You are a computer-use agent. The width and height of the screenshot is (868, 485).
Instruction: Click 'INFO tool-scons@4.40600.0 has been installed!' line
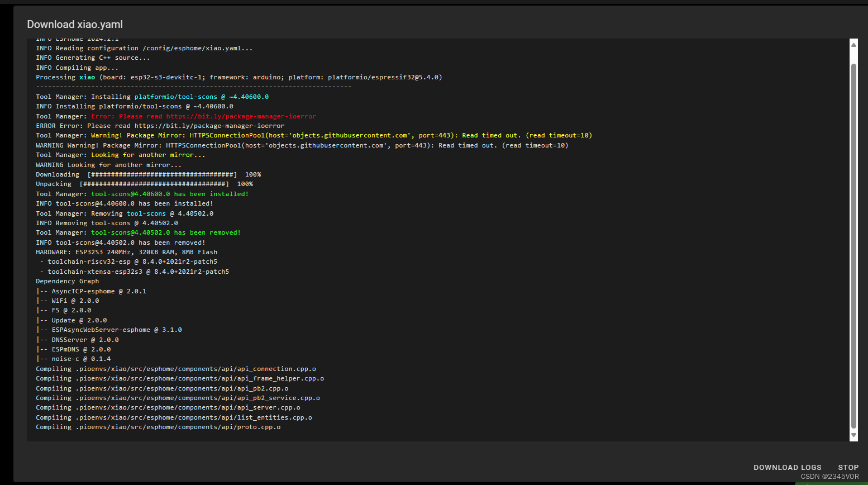click(x=125, y=204)
